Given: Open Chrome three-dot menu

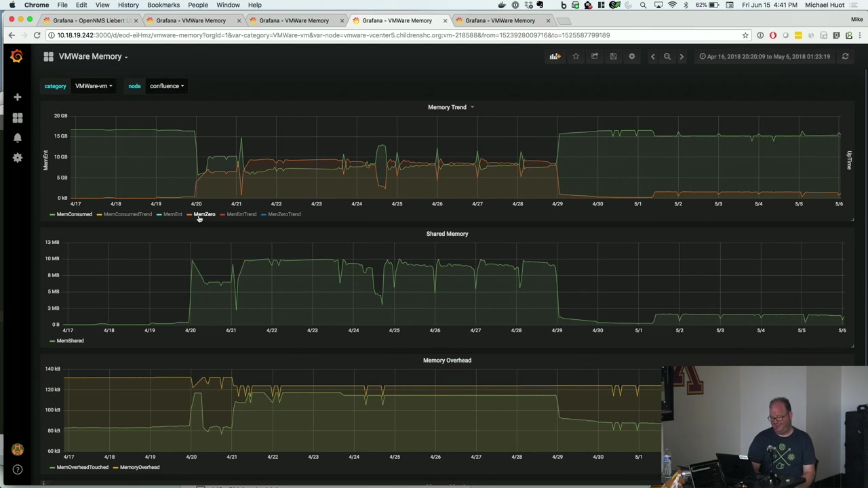Looking at the screenshot, I should [x=859, y=35].
